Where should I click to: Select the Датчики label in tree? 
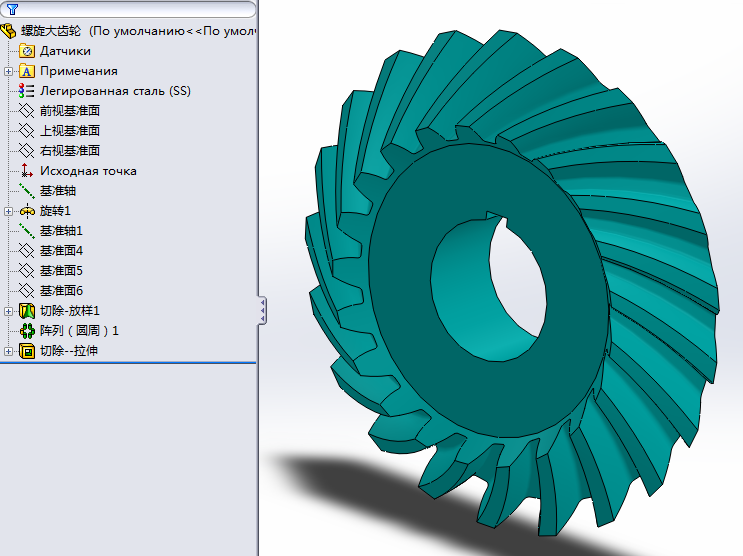coord(65,51)
